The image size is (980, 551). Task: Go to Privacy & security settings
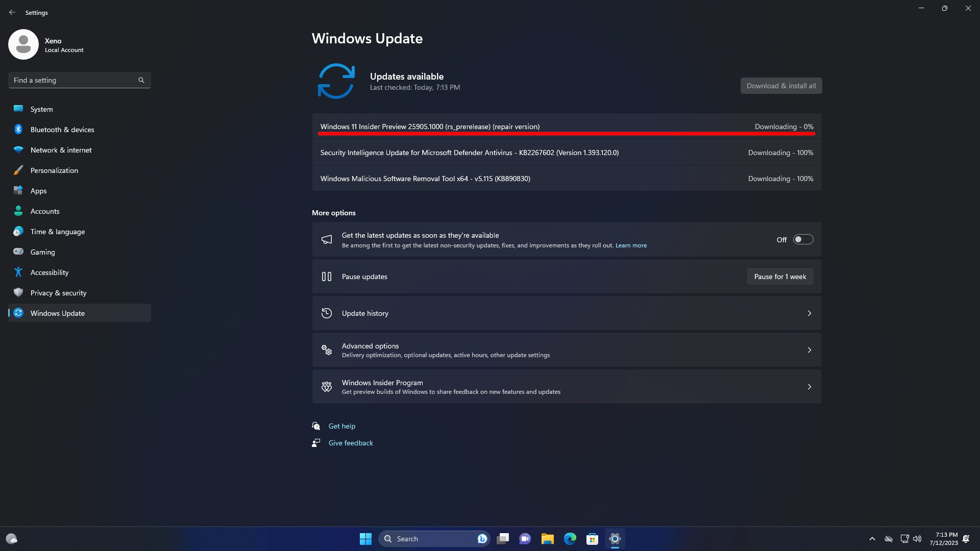coord(80,292)
